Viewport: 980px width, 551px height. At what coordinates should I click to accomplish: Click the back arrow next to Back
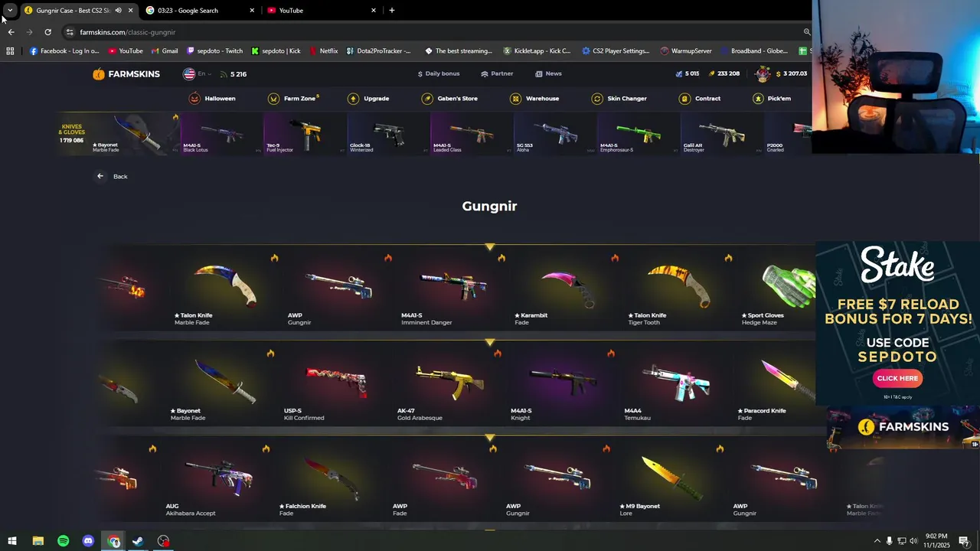(x=100, y=176)
